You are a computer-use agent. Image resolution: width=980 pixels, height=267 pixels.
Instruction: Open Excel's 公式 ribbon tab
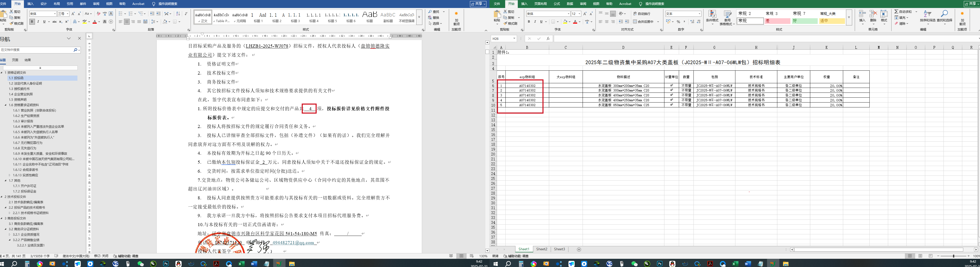pyautogui.click(x=557, y=4)
